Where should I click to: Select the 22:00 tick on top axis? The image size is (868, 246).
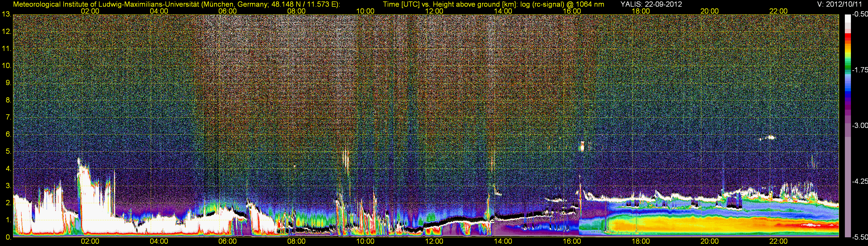pyautogui.click(x=778, y=11)
